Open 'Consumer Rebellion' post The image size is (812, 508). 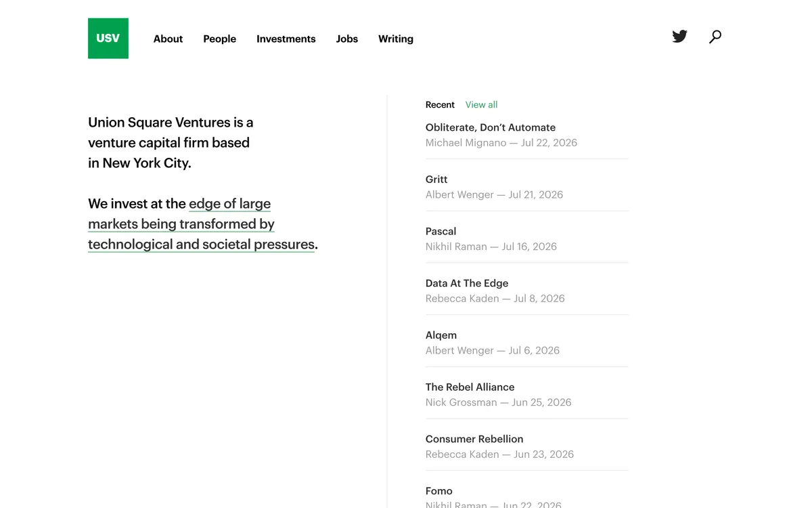pos(474,439)
